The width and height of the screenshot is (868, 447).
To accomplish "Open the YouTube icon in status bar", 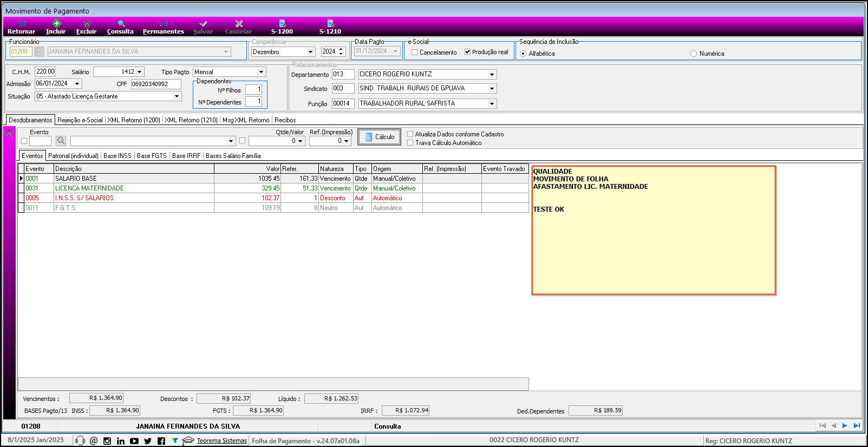I will 134,441.
